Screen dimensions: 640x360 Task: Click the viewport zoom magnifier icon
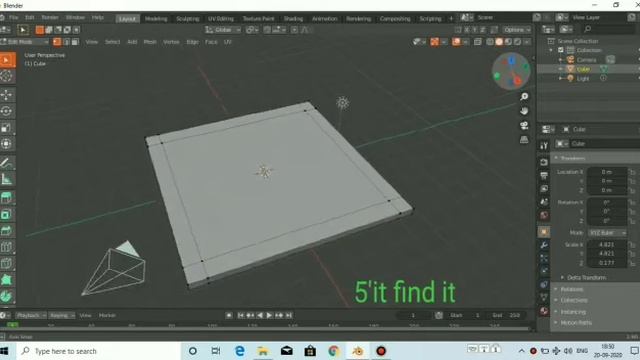click(524, 96)
